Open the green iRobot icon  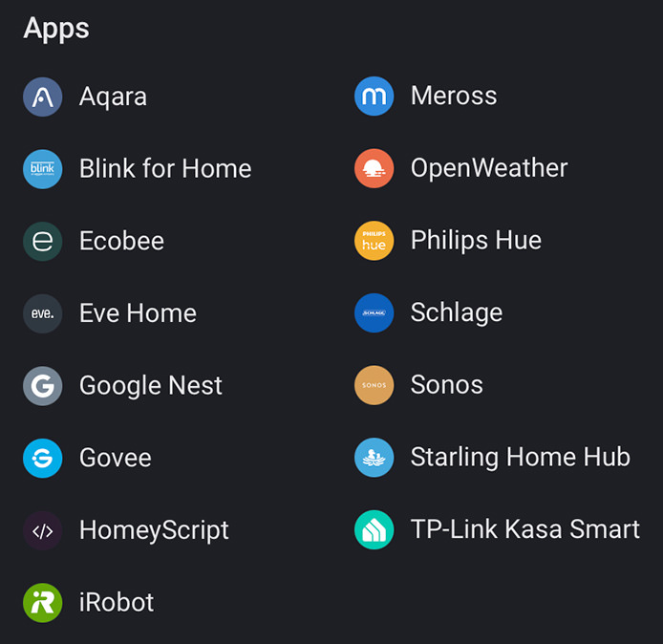42,603
